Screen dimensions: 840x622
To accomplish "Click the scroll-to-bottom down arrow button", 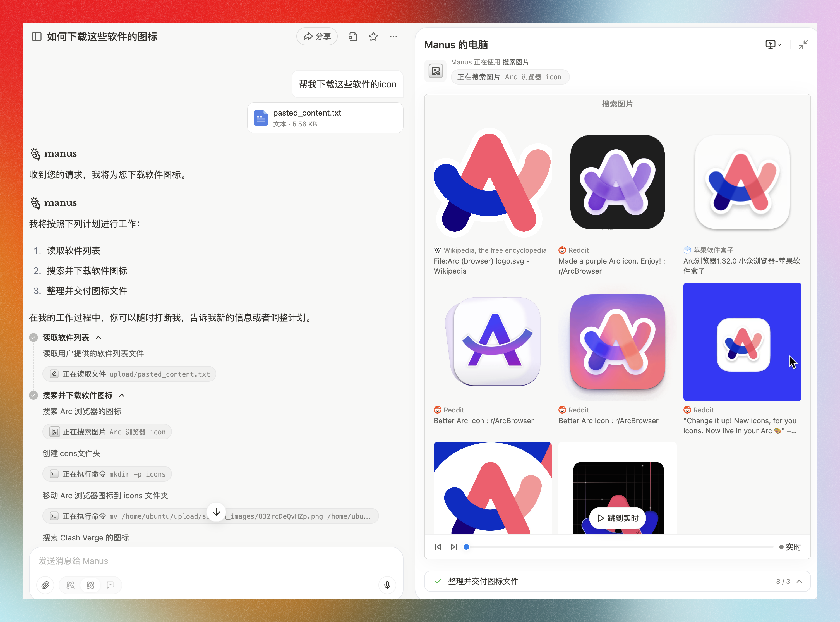I will [216, 512].
